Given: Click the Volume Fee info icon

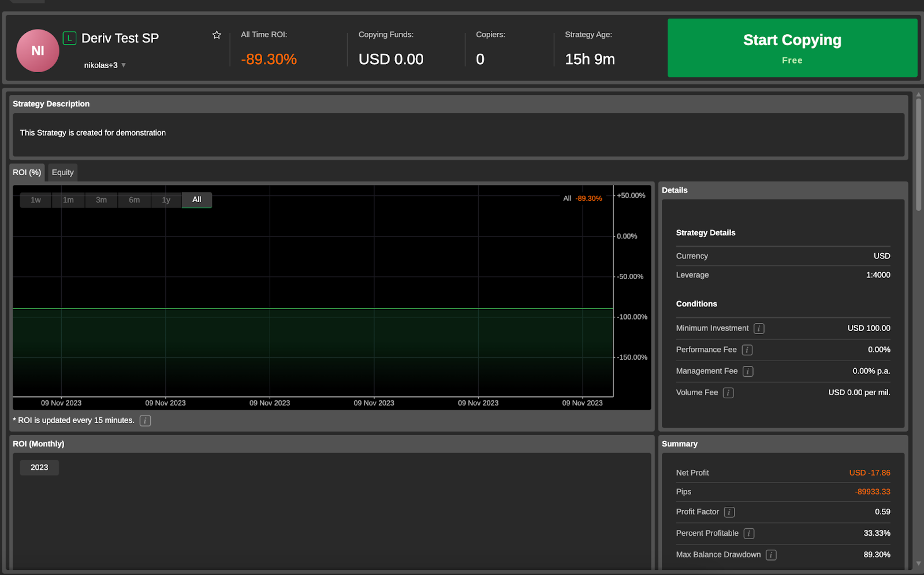Looking at the screenshot, I should pyautogui.click(x=728, y=393).
